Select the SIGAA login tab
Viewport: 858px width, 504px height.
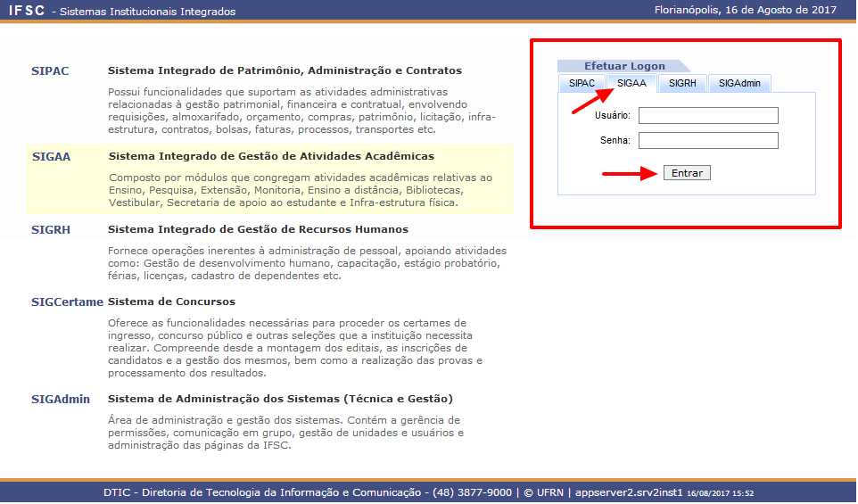click(x=631, y=83)
